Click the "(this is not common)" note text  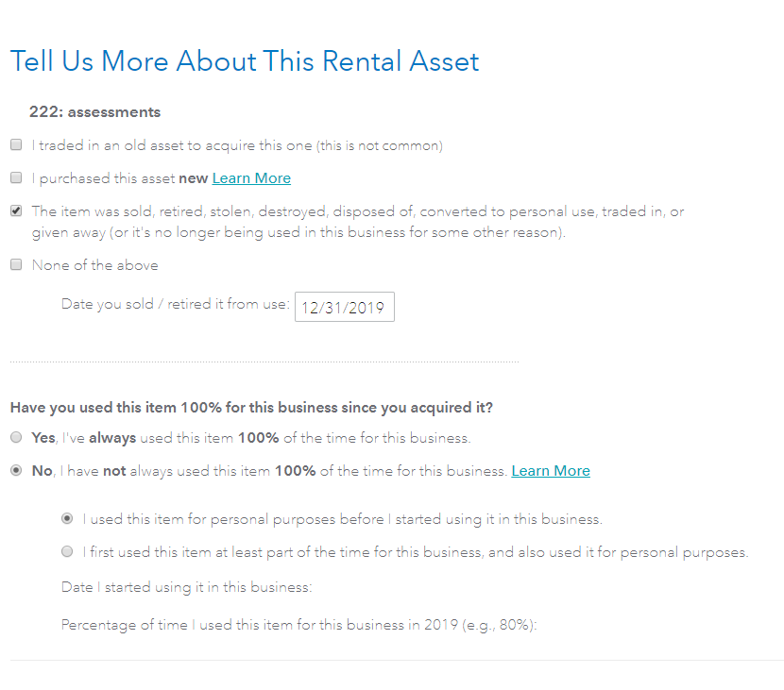tap(380, 145)
